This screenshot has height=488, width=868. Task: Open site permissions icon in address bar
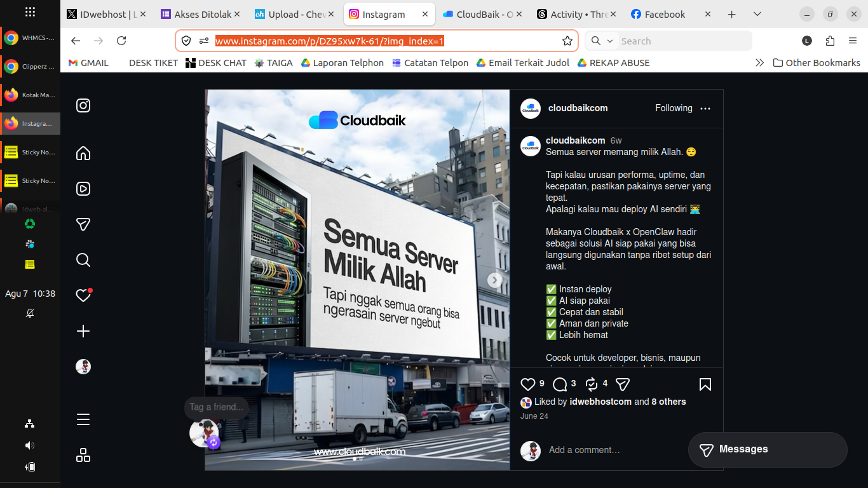204,41
